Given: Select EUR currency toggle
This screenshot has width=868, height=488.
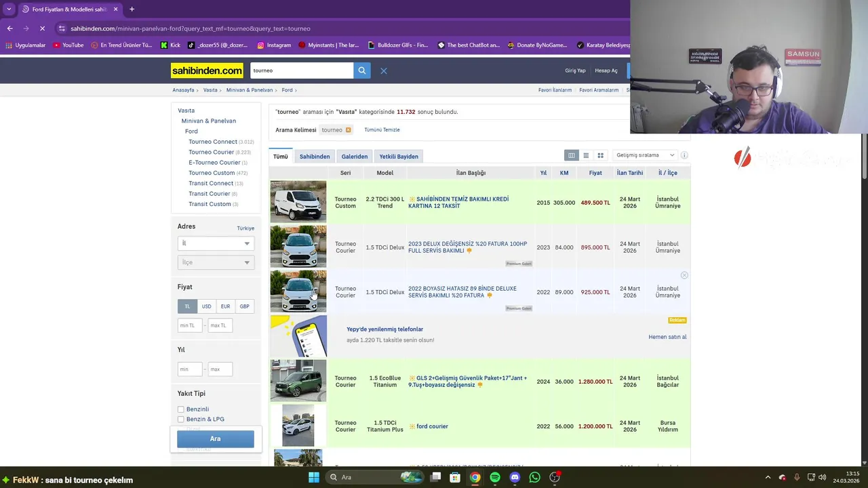Looking at the screenshot, I should pyautogui.click(x=225, y=306).
